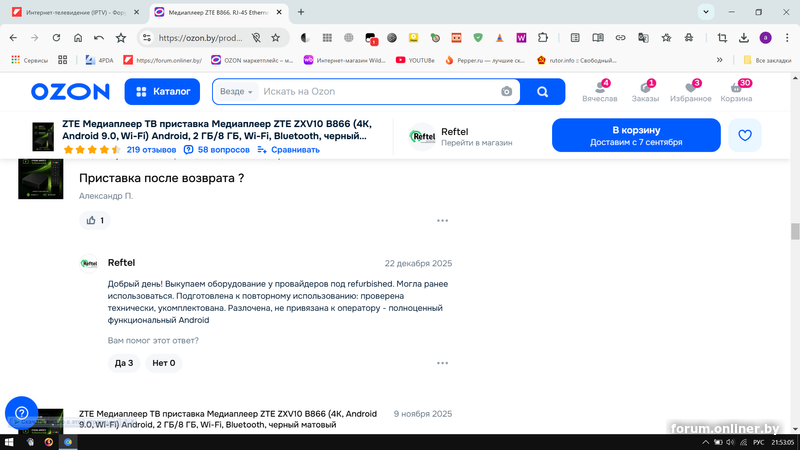The width and height of the screenshot is (800, 450).
Task: Open Заказы orders icon
Action: pos(645,92)
